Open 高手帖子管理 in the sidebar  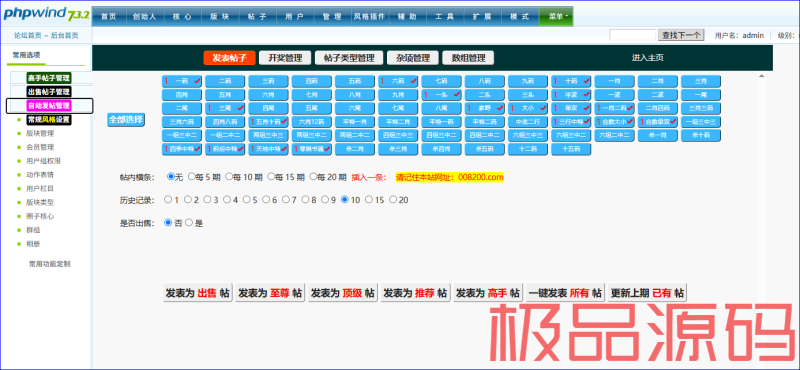(x=49, y=78)
